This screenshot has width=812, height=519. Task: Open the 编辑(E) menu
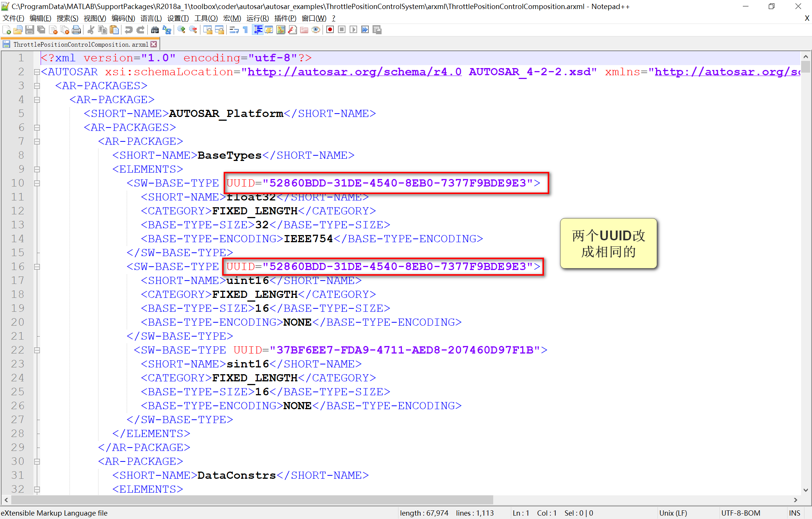(x=40, y=18)
